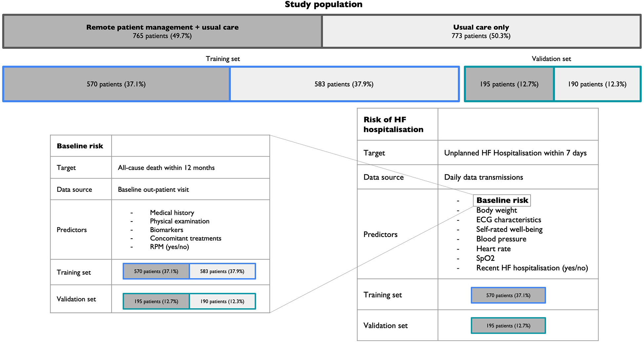This screenshot has height=342, width=644.
Task: Select the Usual care only box
Action: coord(481,31)
